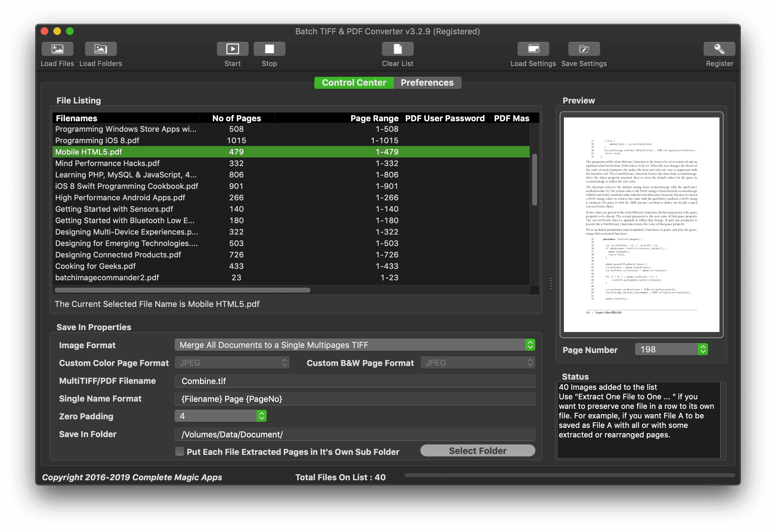776x532 pixels.
Task: Open the Zero Padding dropdown
Action: (220, 416)
